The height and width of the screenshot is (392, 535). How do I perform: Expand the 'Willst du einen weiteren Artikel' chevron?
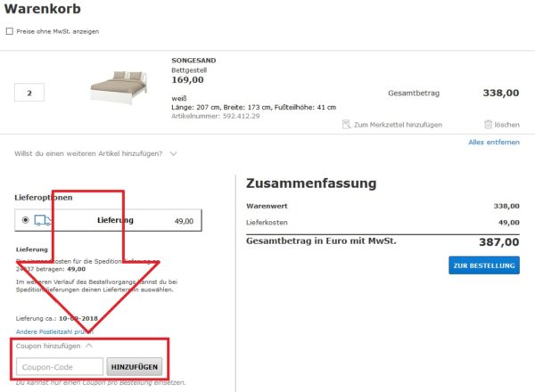pyautogui.click(x=173, y=153)
